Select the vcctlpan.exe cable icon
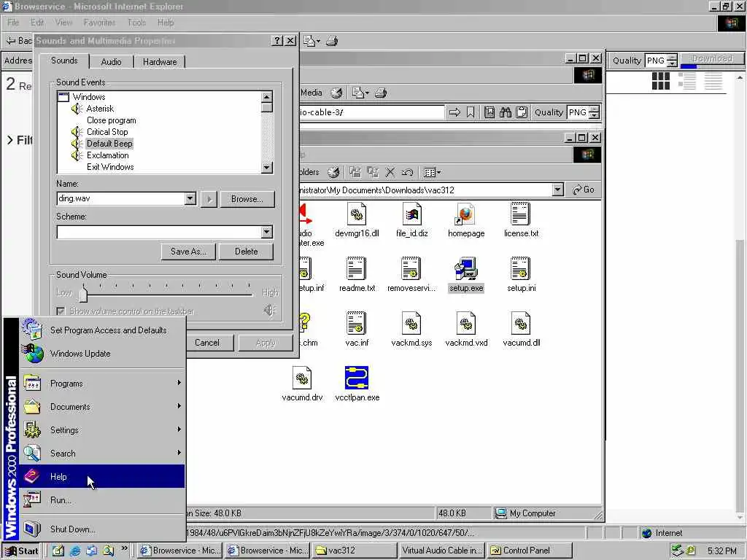747x560 pixels. 357,378
